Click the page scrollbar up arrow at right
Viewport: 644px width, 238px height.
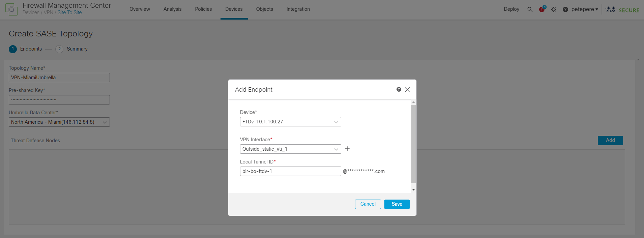click(638, 60)
